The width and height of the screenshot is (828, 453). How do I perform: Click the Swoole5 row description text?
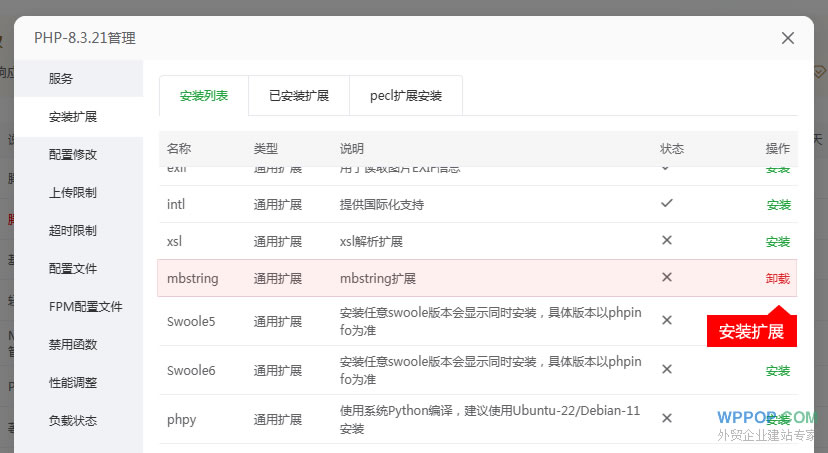[x=491, y=321]
